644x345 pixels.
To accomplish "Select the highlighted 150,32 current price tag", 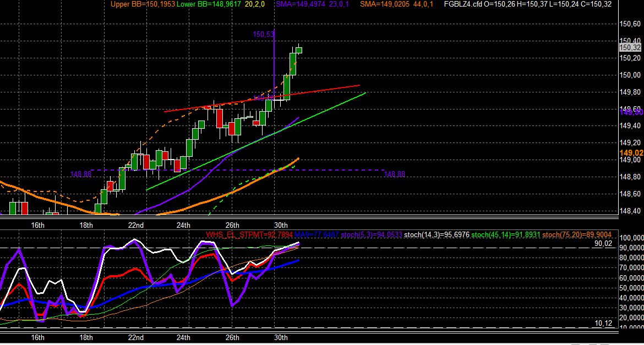I will click(630, 48).
